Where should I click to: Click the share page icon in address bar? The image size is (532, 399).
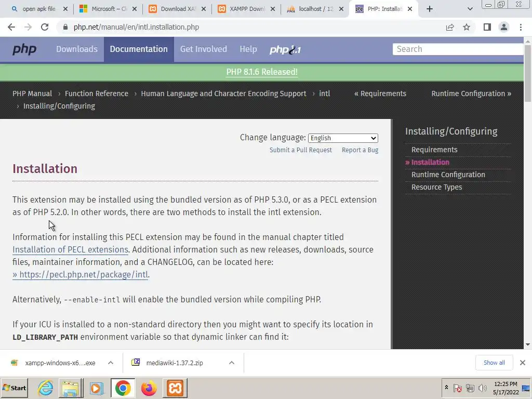(x=450, y=27)
